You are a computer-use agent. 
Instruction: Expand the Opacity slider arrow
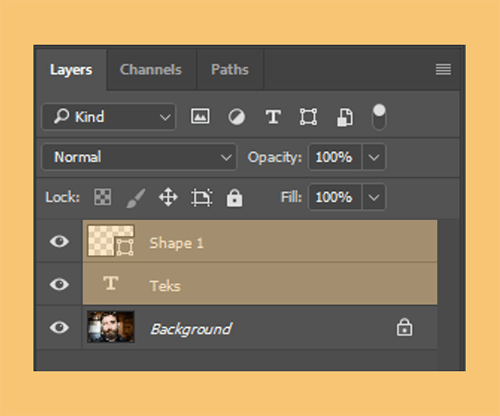[374, 157]
